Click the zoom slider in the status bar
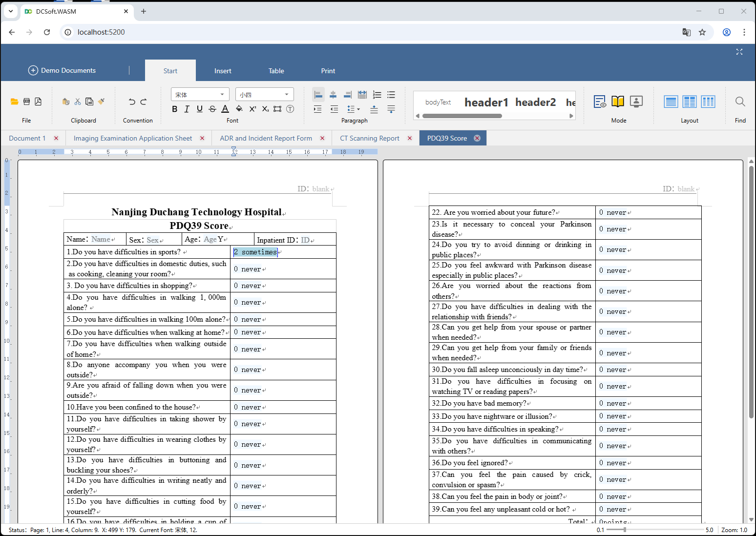The image size is (756, 536). click(x=625, y=530)
